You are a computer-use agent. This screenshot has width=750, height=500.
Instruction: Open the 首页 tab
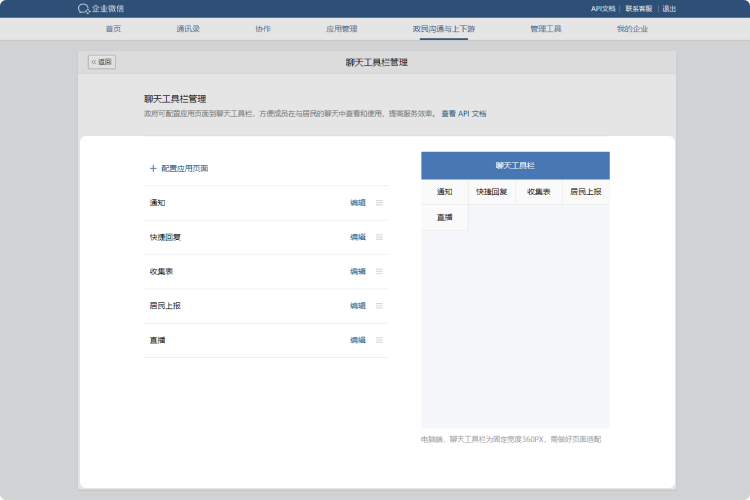(x=113, y=29)
